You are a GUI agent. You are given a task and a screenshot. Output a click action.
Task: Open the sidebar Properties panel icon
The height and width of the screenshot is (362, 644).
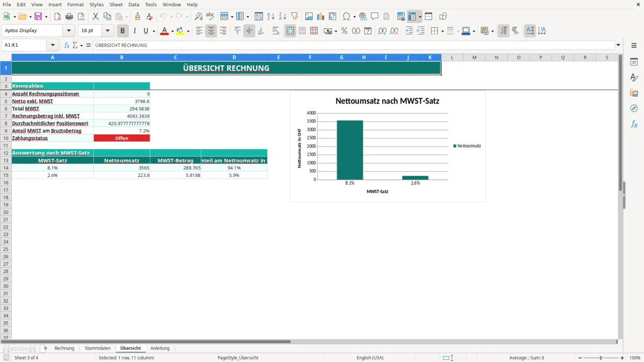point(634,62)
